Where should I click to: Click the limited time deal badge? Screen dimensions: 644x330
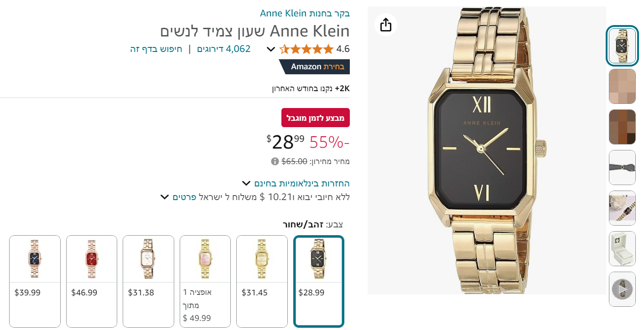point(316,118)
